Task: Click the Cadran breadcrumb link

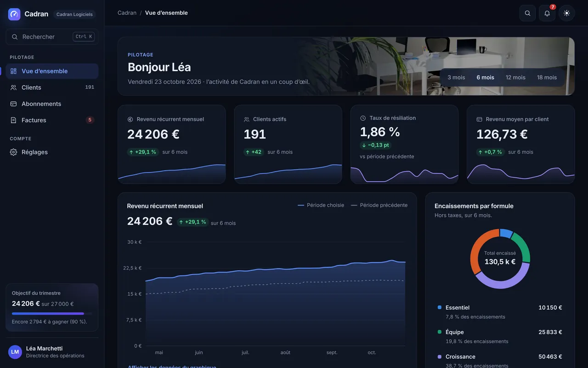Action: coord(127,13)
